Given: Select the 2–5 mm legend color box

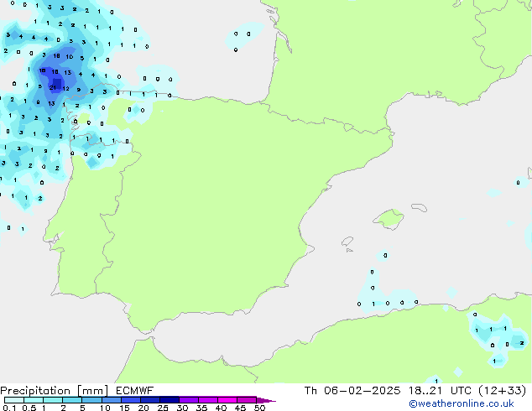Looking at the screenshot, I should [72, 400].
